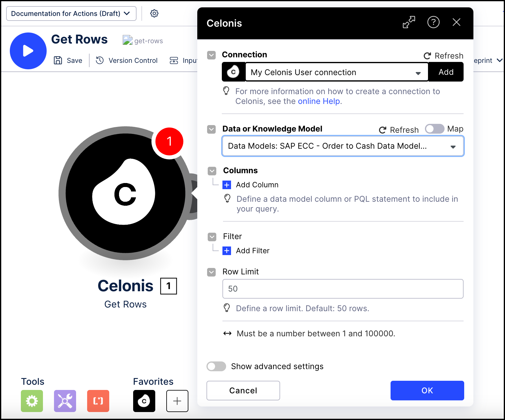Click the get-rows image placeholder
The width and height of the screenshot is (505, 420).
[x=128, y=40]
